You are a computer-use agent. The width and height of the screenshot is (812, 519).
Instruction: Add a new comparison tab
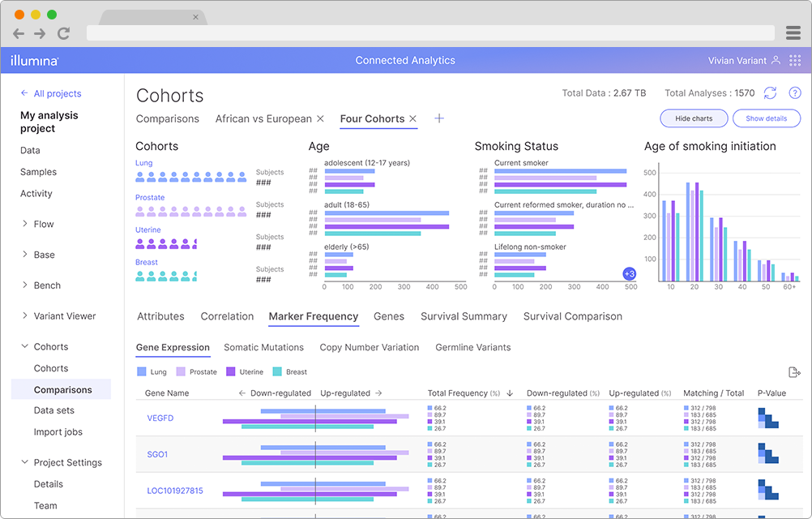439,118
